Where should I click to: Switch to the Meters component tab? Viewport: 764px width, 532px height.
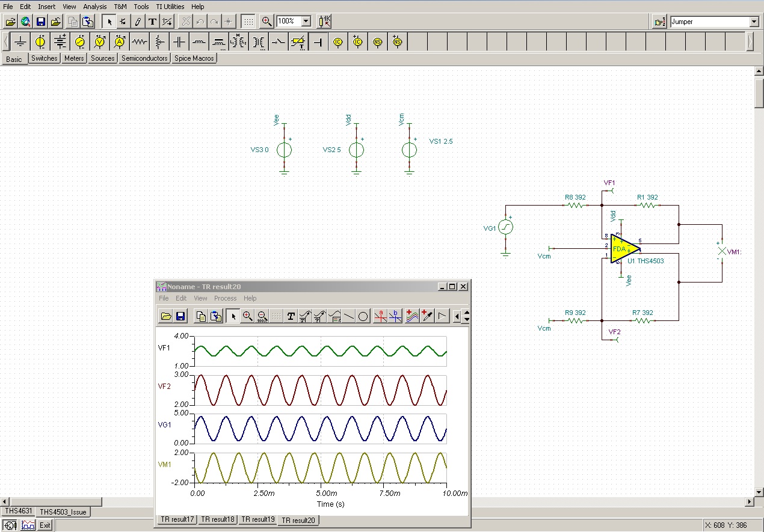[74, 58]
